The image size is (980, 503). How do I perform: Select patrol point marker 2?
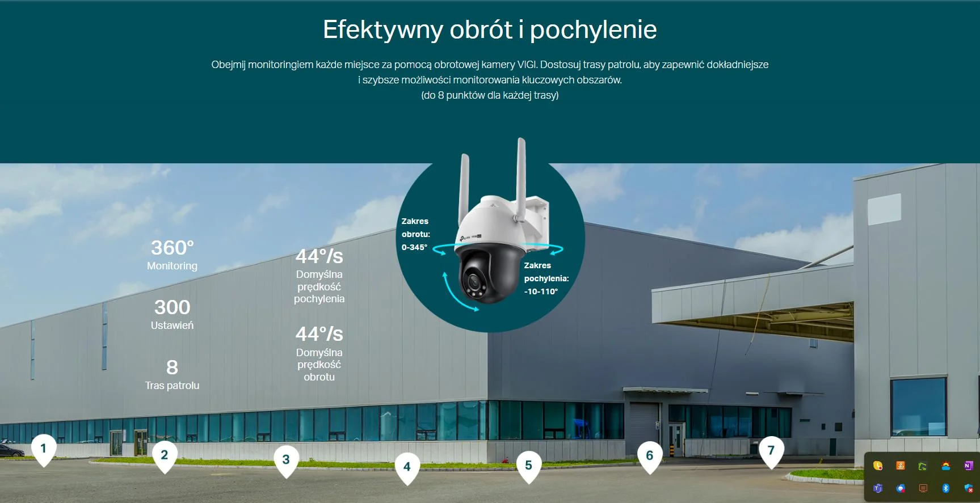(165, 455)
